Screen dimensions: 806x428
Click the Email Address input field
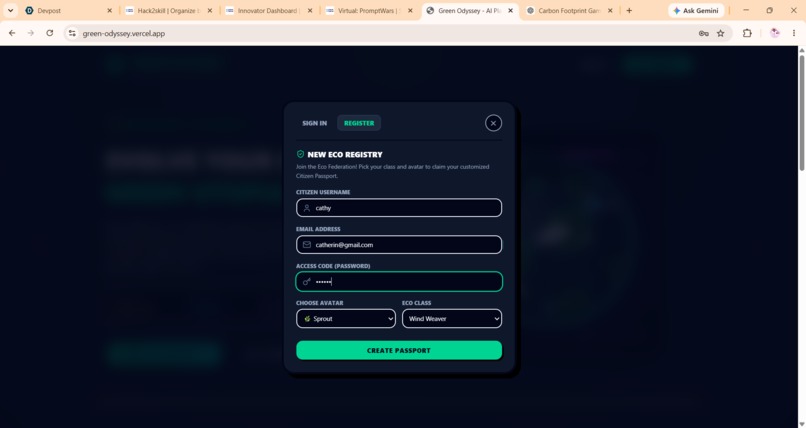pos(399,245)
